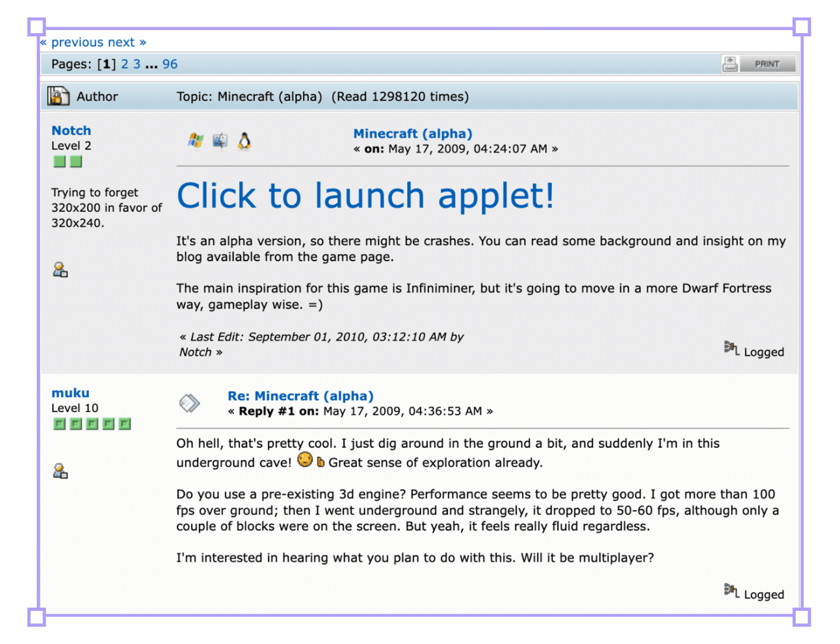Open the topic icon beside Author header
Screen dimensions: 840x644
pos(58,96)
